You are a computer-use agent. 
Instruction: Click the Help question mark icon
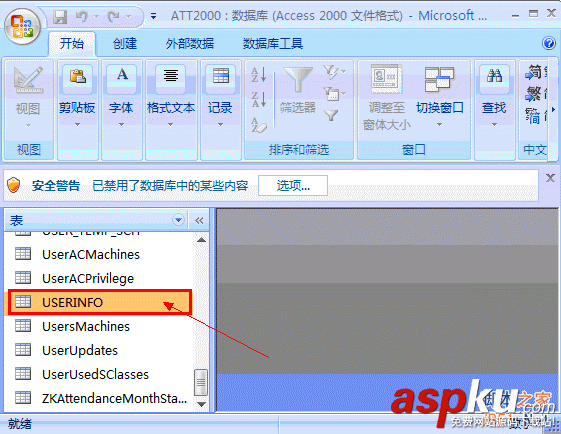pyautogui.click(x=548, y=43)
